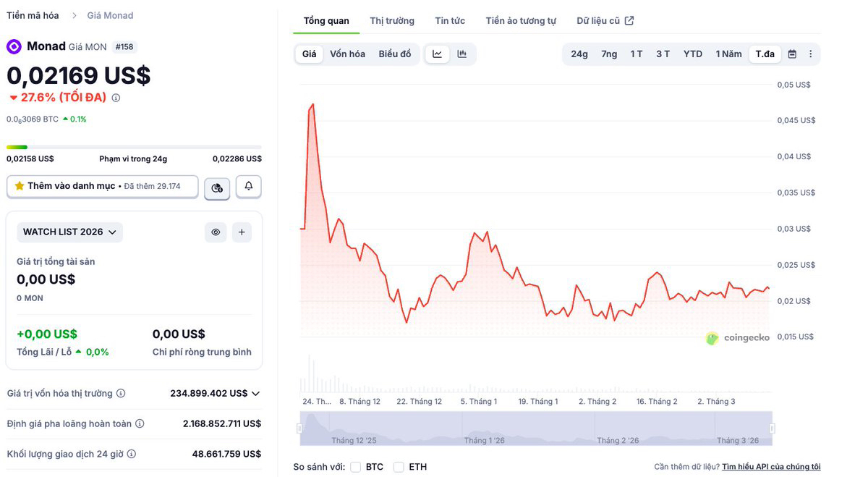The height and width of the screenshot is (477, 868).
Task: Set chart range to 1 T
Action: point(637,54)
